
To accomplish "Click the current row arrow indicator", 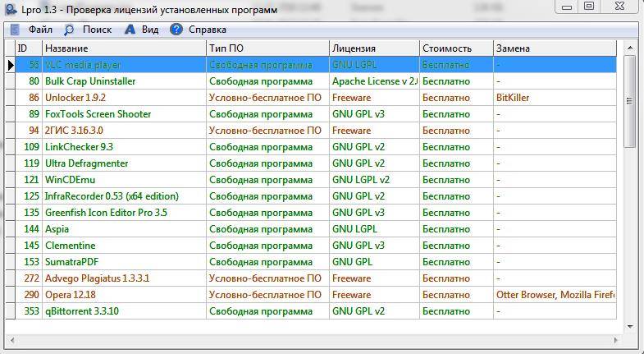I will click(x=11, y=65).
